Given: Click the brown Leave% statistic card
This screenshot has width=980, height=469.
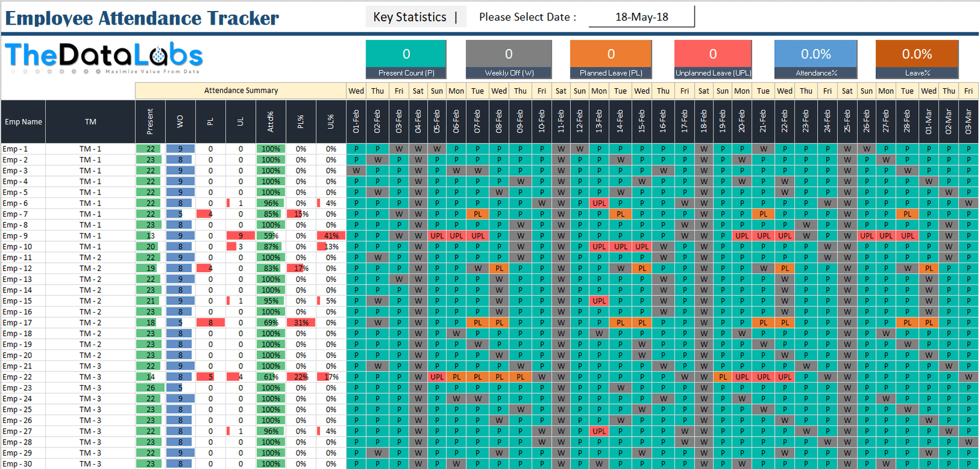Looking at the screenshot, I should tap(917, 59).
